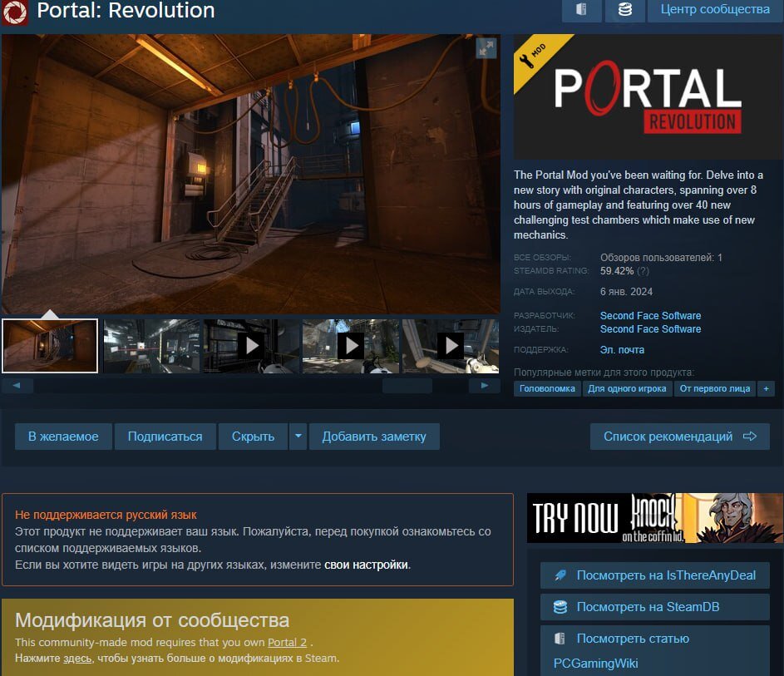Screen dimensions: 784x676
Task: Click the Portal Revolution mod capsule image
Action: 648,96
